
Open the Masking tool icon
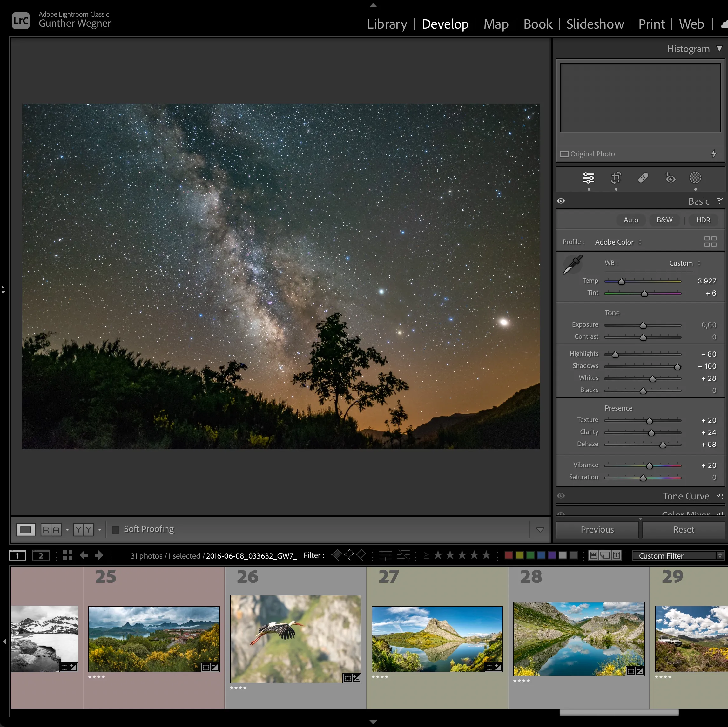(695, 178)
